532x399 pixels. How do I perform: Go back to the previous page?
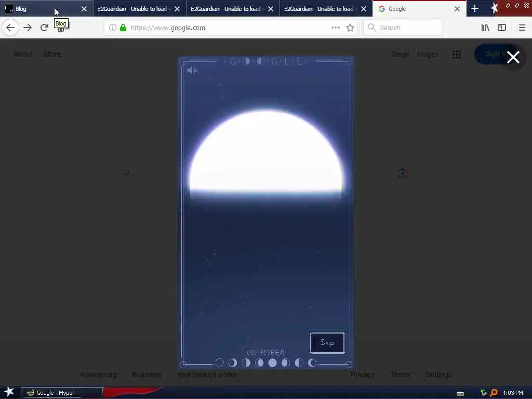[10, 28]
